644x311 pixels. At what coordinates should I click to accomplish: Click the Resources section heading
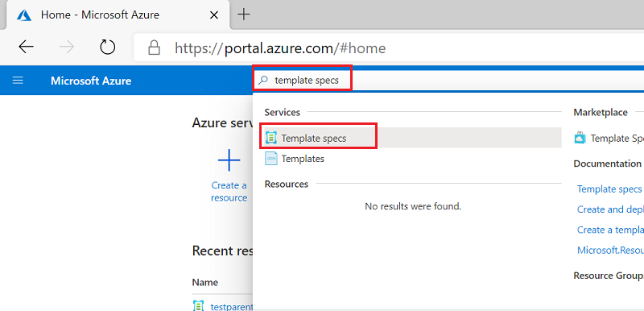(287, 184)
